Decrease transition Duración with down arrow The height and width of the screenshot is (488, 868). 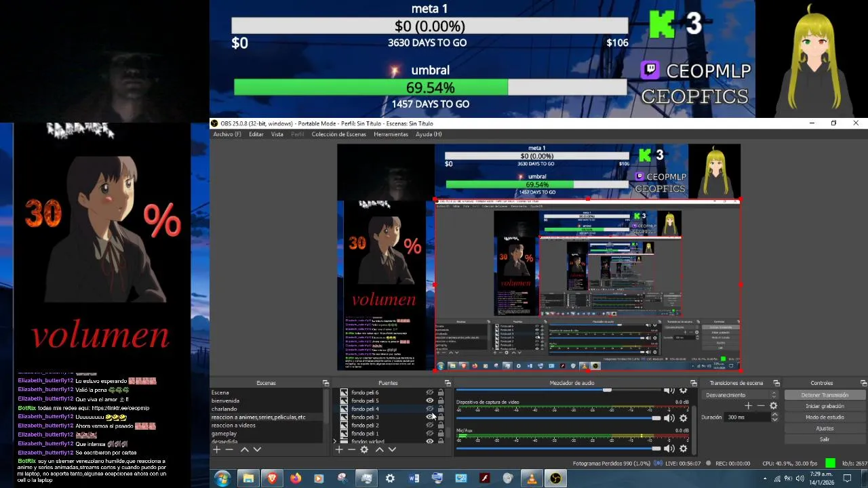[774, 420]
